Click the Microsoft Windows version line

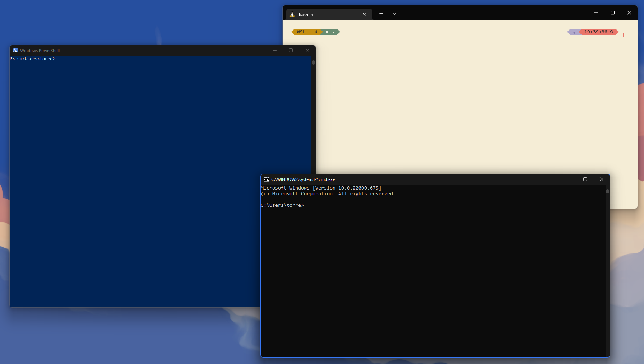pyautogui.click(x=321, y=188)
